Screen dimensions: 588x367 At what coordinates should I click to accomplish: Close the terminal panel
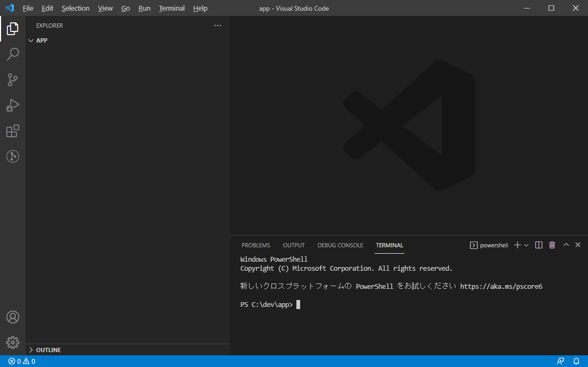point(578,245)
